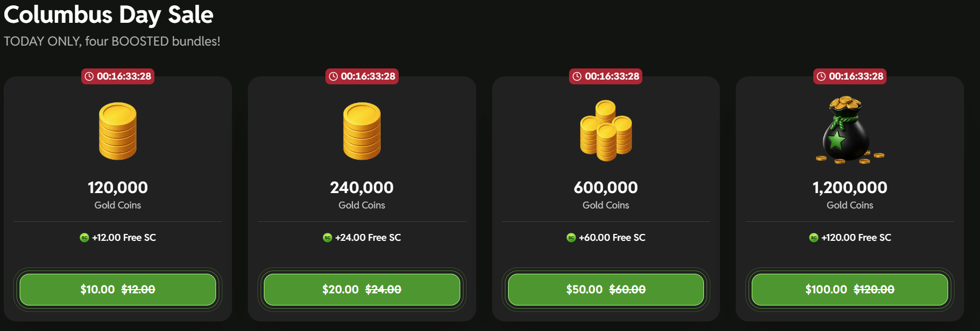Click the +60.00 Free SC label
Image resolution: width=980 pixels, height=331 pixels.
click(x=612, y=238)
